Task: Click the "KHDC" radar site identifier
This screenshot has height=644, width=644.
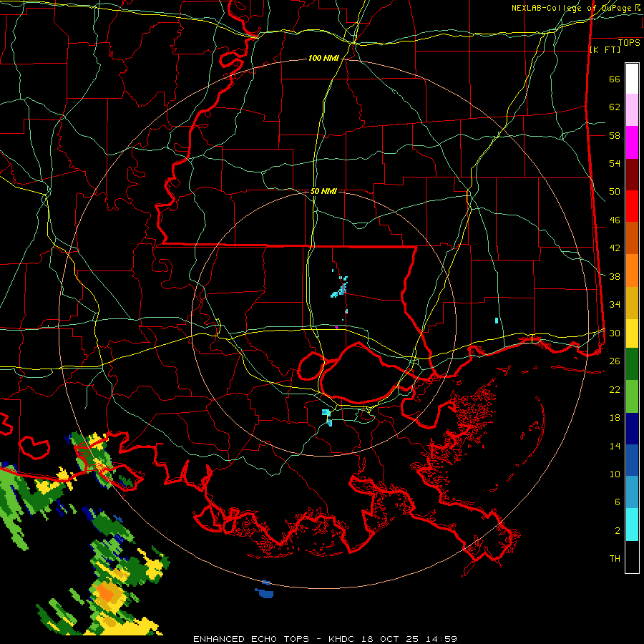Action: click(x=342, y=639)
